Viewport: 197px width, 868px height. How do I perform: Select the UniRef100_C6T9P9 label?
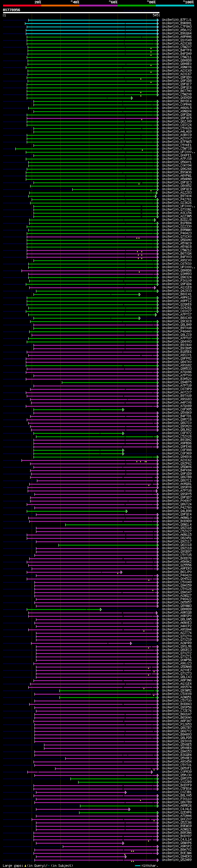176,389
